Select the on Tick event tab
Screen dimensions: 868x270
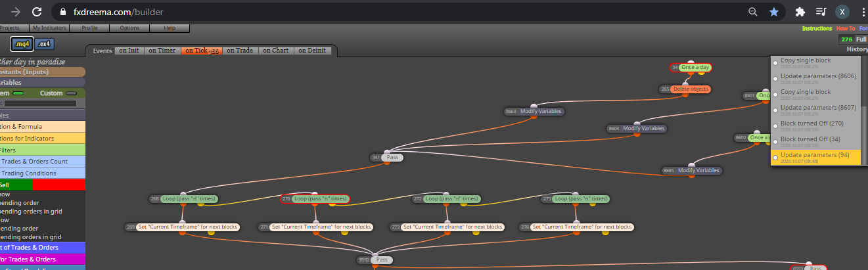point(200,51)
